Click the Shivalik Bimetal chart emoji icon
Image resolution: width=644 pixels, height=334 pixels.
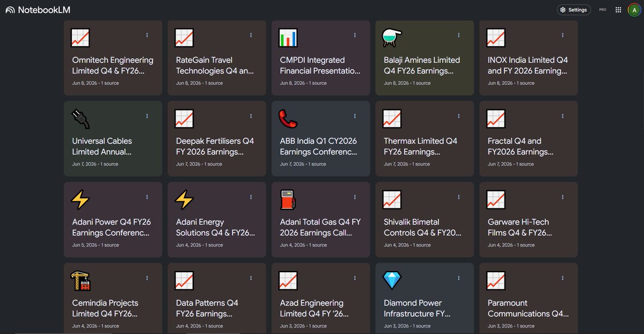(392, 200)
